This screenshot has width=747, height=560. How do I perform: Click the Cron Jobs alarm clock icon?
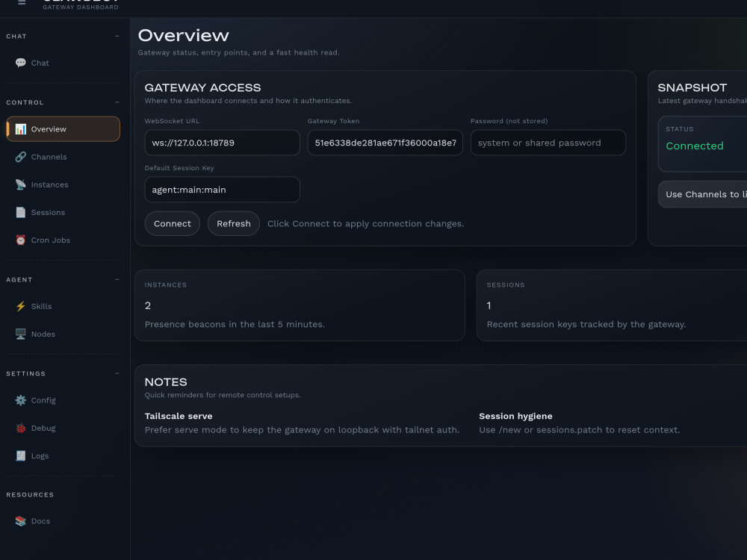pyautogui.click(x=20, y=240)
